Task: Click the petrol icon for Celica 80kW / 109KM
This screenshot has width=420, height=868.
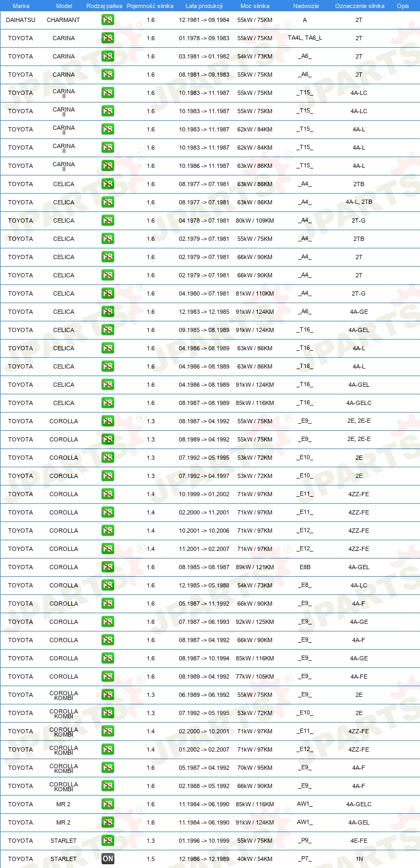Action: [107, 220]
